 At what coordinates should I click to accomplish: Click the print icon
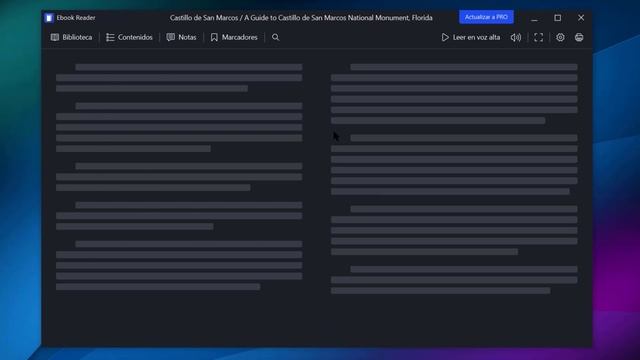[x=579, y=37]
